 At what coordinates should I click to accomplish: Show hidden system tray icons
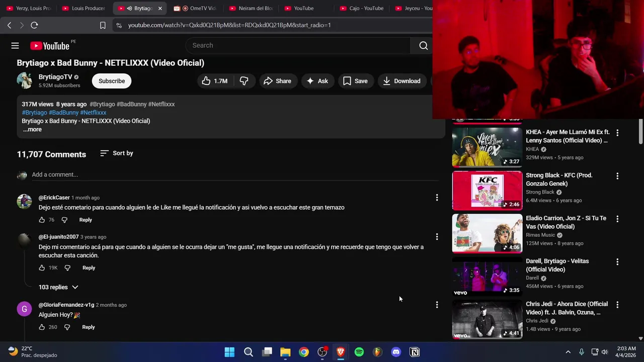pos(568,352)
